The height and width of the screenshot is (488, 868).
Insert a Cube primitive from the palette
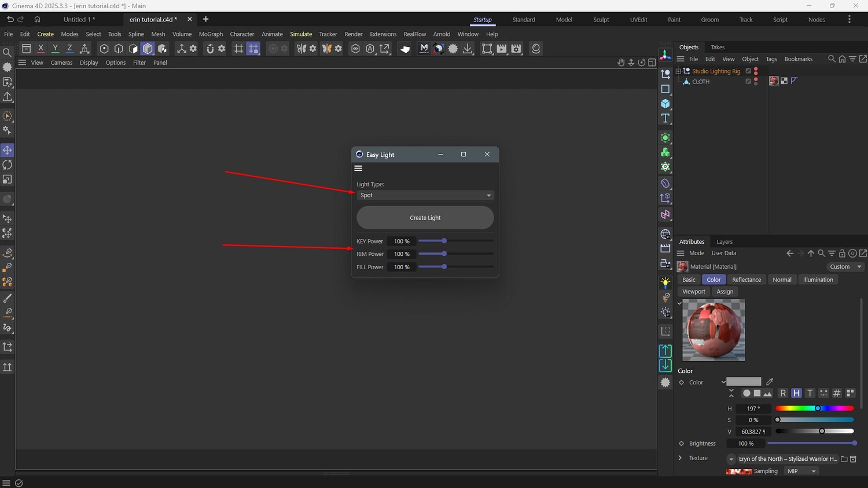[665, 104]
